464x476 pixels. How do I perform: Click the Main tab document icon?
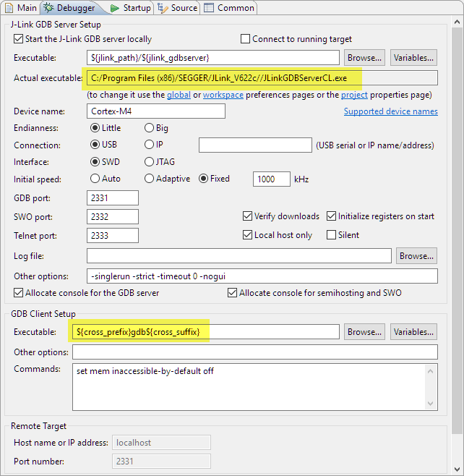pyautogui.click(x=9, y=8)
